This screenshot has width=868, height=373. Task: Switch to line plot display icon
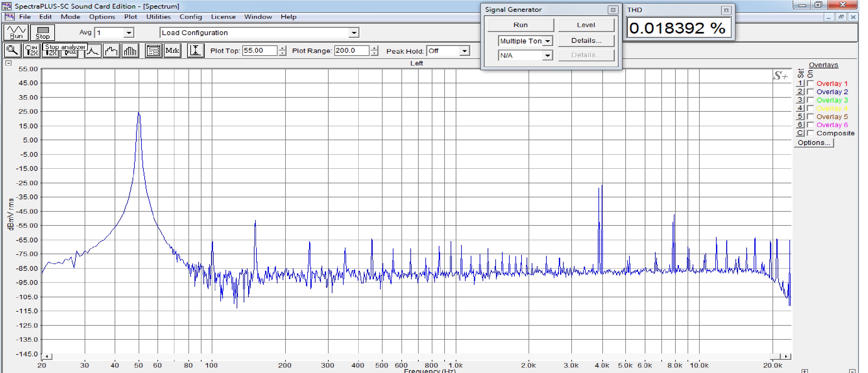click(x=93, y=51)
